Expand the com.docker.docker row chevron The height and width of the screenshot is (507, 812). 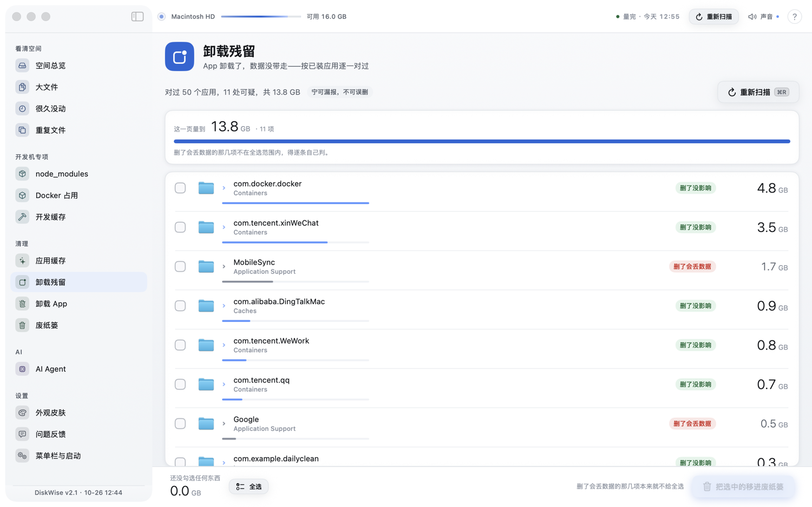(x=224, y=188)
